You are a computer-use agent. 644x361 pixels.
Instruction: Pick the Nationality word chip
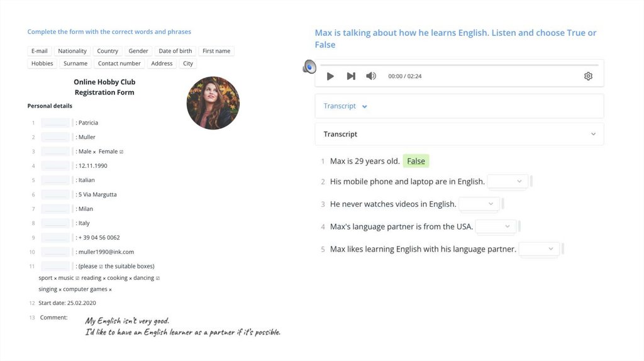72,51
